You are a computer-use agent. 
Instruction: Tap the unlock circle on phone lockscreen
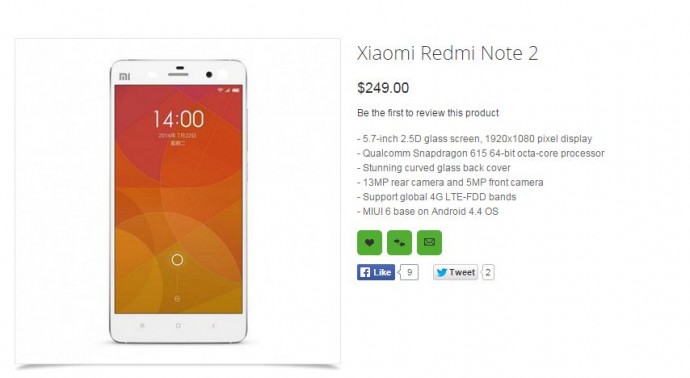177,260
